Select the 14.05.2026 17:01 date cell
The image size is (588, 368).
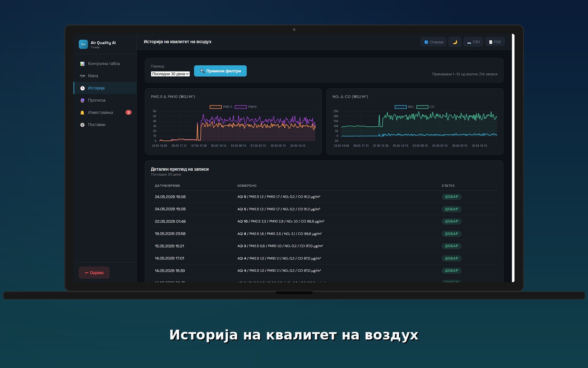click(x=169, y=258)
